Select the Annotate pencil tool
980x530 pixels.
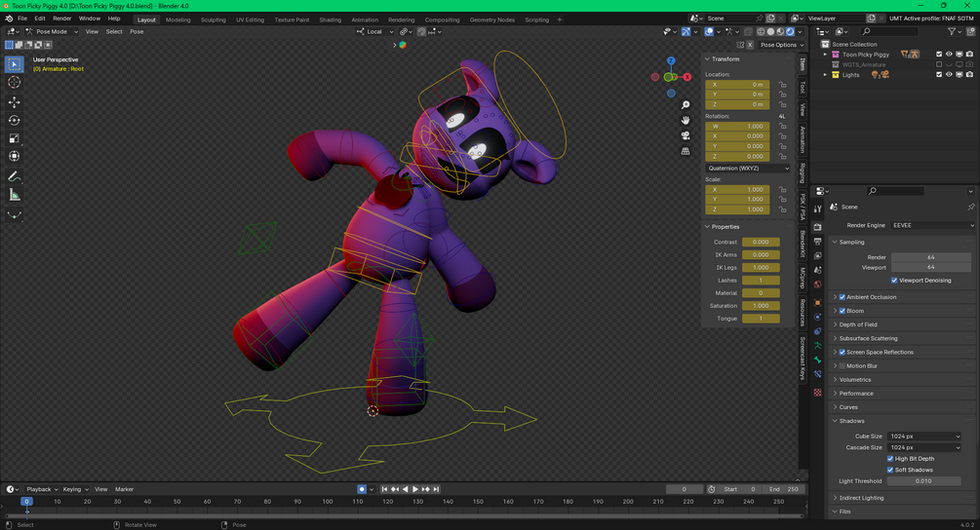coord(15,177)
